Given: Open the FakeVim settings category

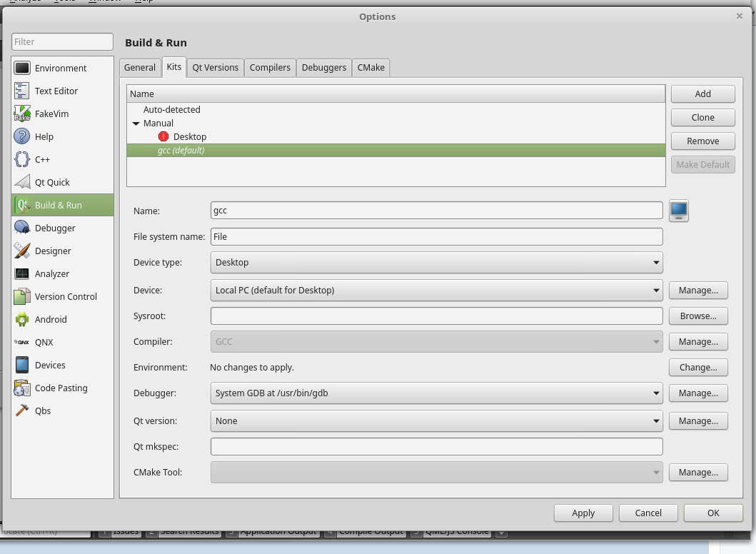Looking at the screenshot, I should coord(51,114).
